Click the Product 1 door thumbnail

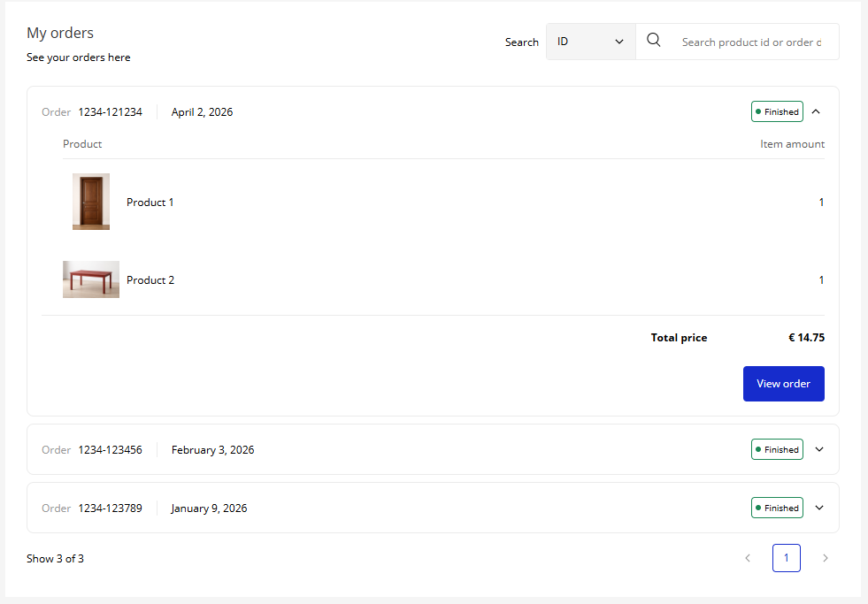point(90,202)
